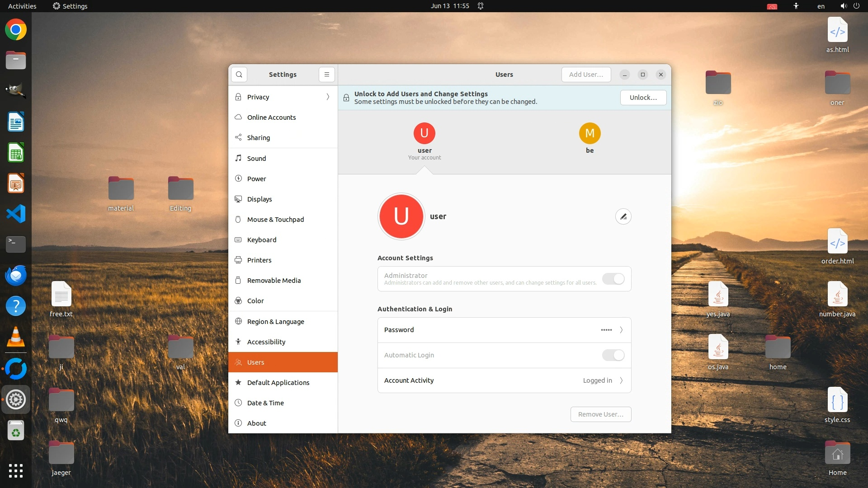Select the 'be' user avatar
868x488 pixels.
590,134
